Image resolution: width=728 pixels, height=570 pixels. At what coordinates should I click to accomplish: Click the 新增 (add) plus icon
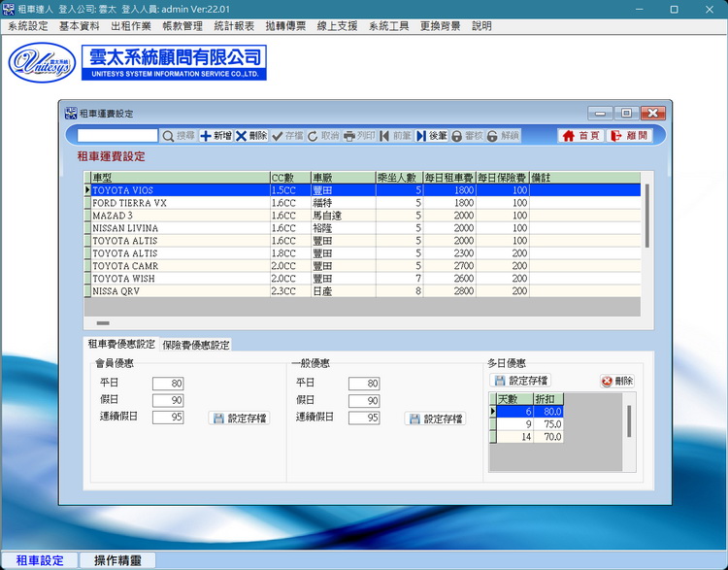click(x=206, y=136)
